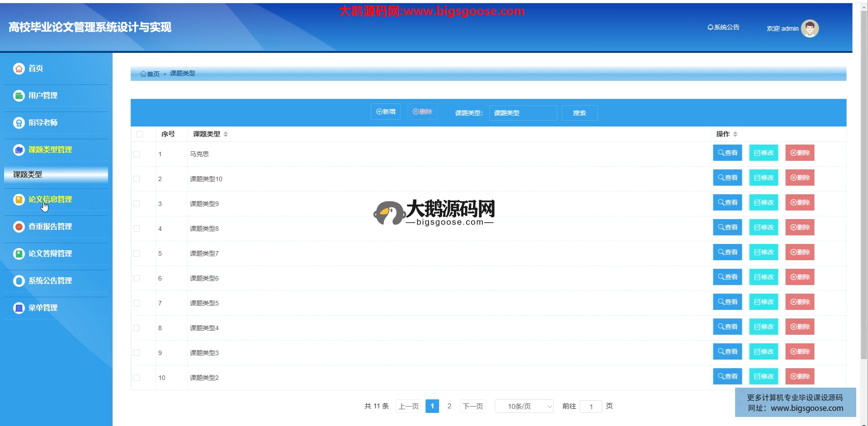Click the 查重报告管理 sidebar icon

tap(19, 227)
